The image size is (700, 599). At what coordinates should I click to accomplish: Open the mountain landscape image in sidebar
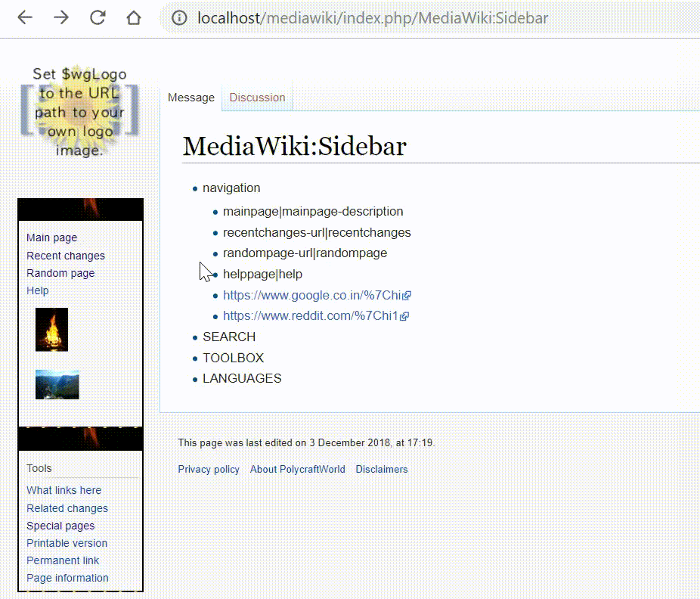[x=57, y=385]
